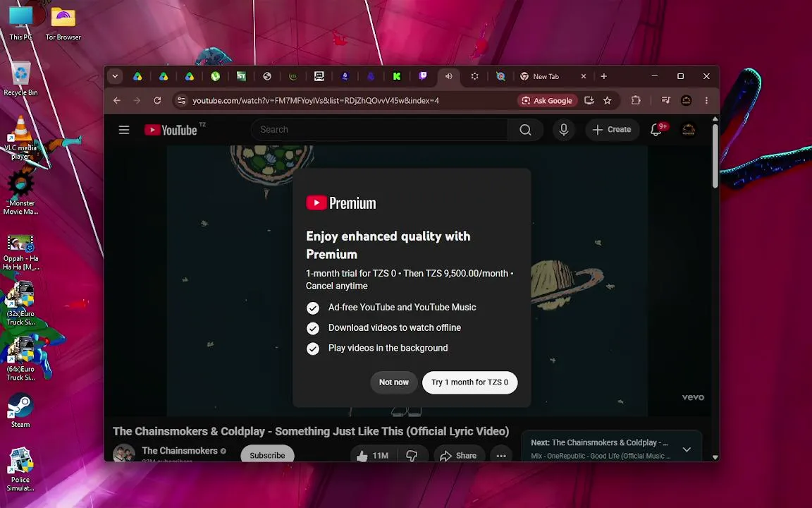
Task: Open the YouTube guide hamburger menu
Action: click(x=124, y=130)
